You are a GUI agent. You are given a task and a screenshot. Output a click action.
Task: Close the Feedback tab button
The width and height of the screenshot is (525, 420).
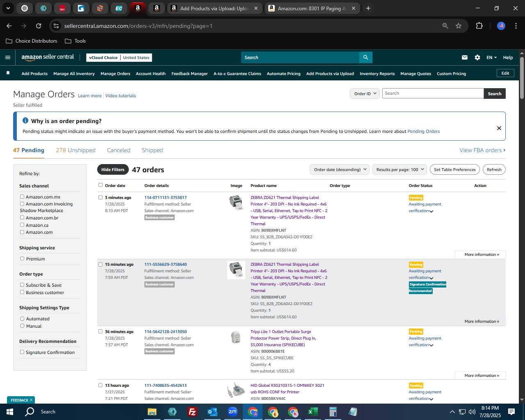pyautogui.click(x=31, y=400)
